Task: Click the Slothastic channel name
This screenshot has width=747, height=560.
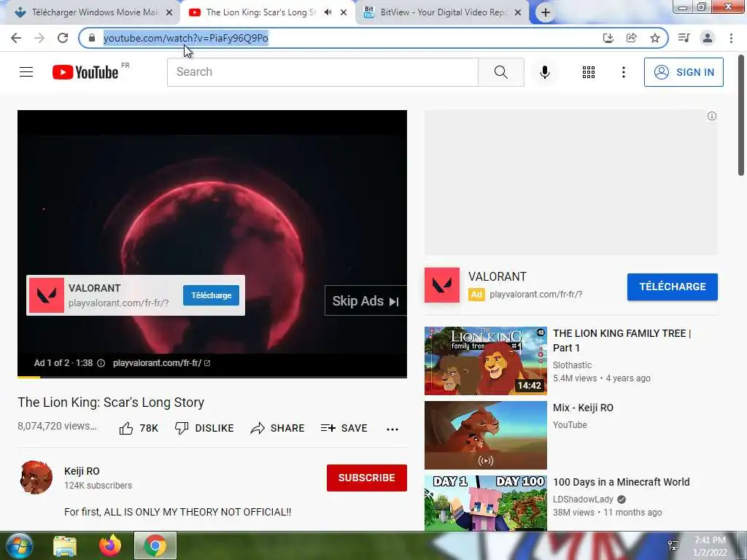Action: coord(572,365)
